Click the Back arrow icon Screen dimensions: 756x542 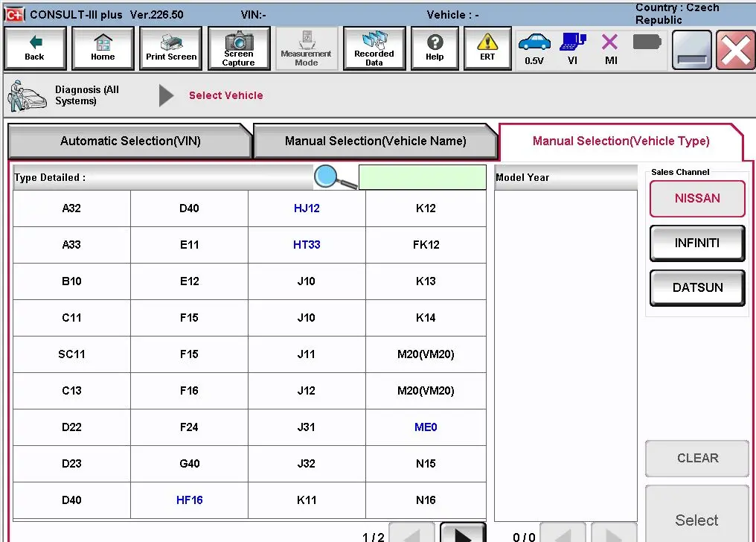34,48
